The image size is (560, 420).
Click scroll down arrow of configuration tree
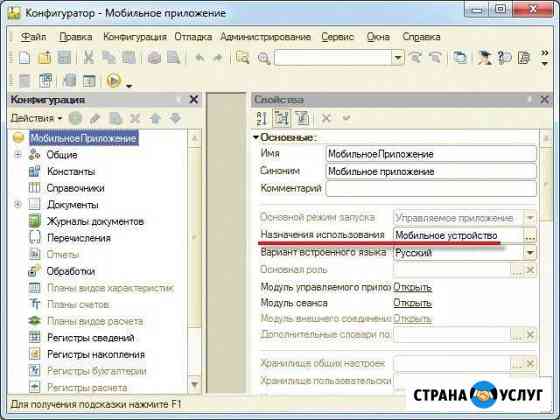tap(195, 385)
